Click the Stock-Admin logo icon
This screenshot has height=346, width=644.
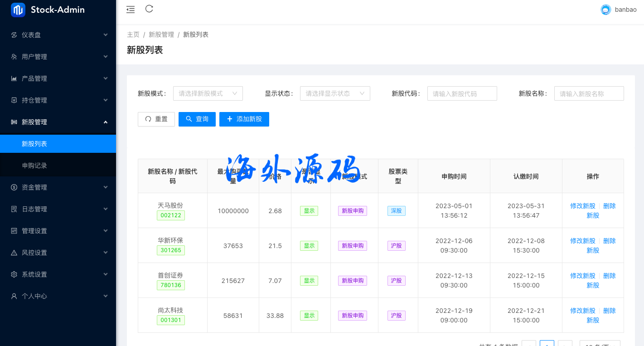[18, 10]
